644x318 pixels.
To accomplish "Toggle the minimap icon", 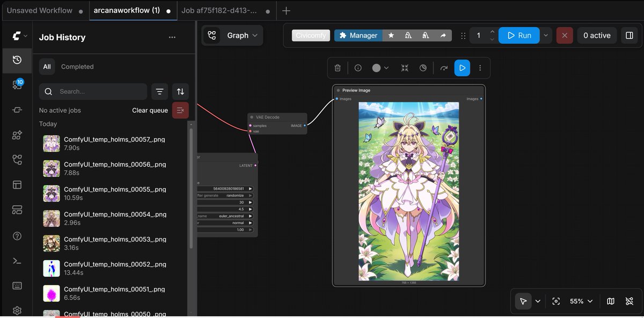I will [611, 301].
